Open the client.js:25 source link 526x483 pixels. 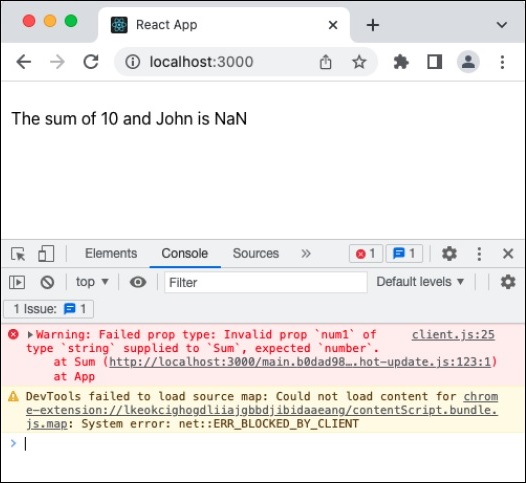[x=453, y=334]
